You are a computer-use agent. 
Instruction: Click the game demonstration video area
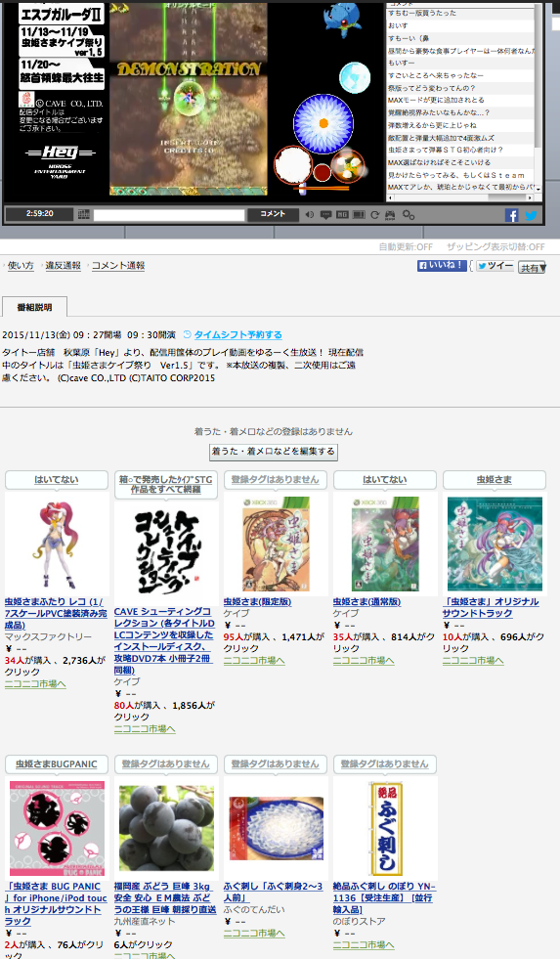pos(189,98)
